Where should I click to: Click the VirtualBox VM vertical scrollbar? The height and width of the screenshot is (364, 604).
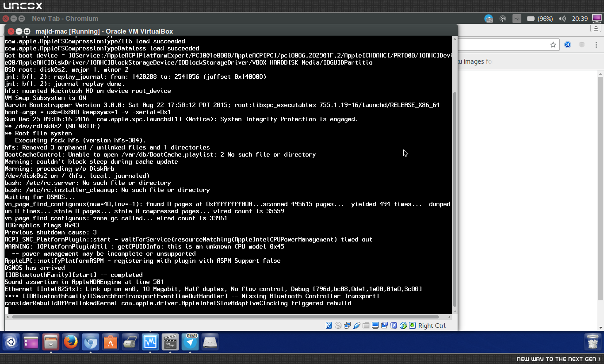[455, 199]
